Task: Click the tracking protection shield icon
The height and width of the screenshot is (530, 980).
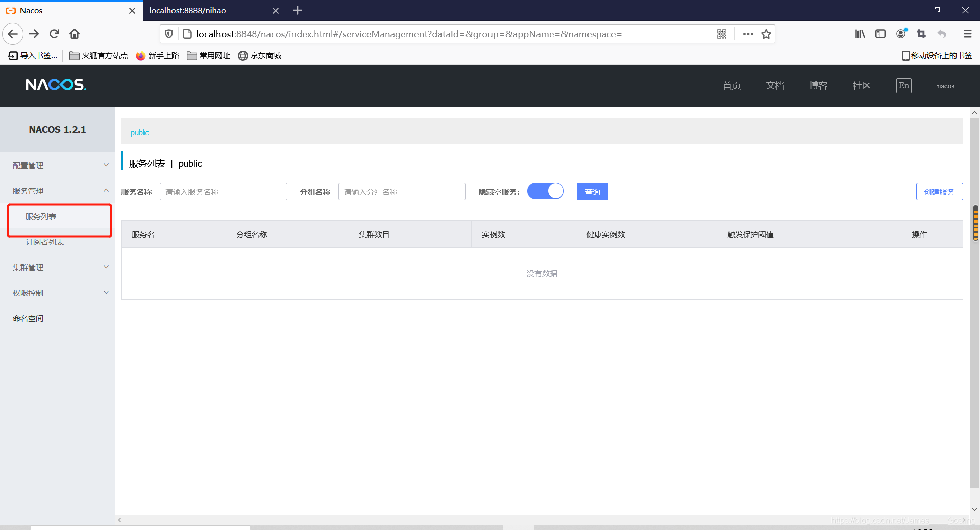Action: pos(169,34)
